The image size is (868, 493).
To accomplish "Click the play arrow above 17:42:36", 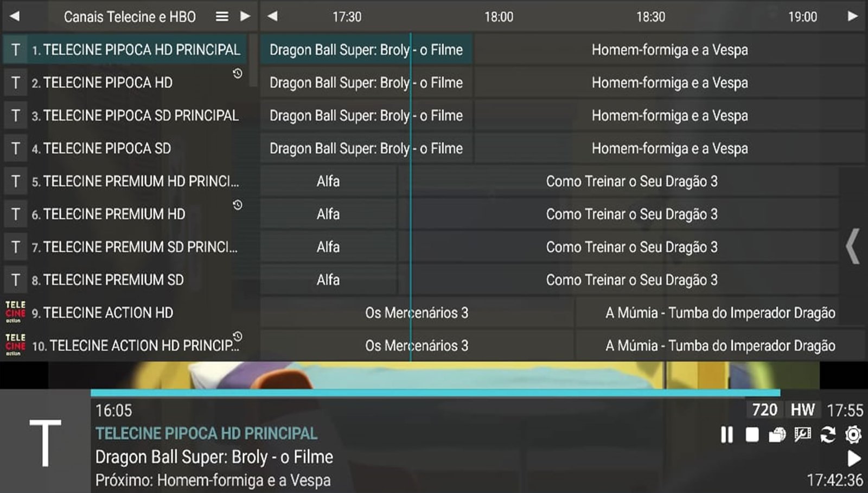I will [854, 459].
